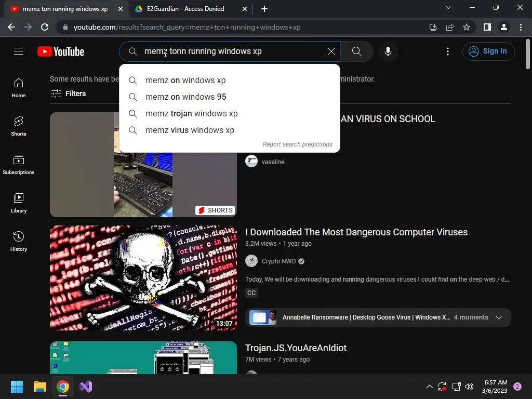Open Home in the sidebar
This screenshot has width=532, height=399.
[x=19, y=87]
